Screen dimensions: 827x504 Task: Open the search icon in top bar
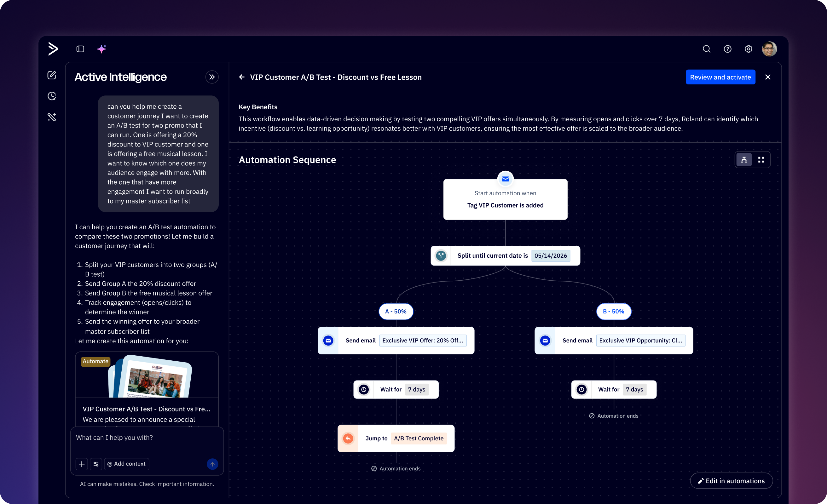click(707, 49)
